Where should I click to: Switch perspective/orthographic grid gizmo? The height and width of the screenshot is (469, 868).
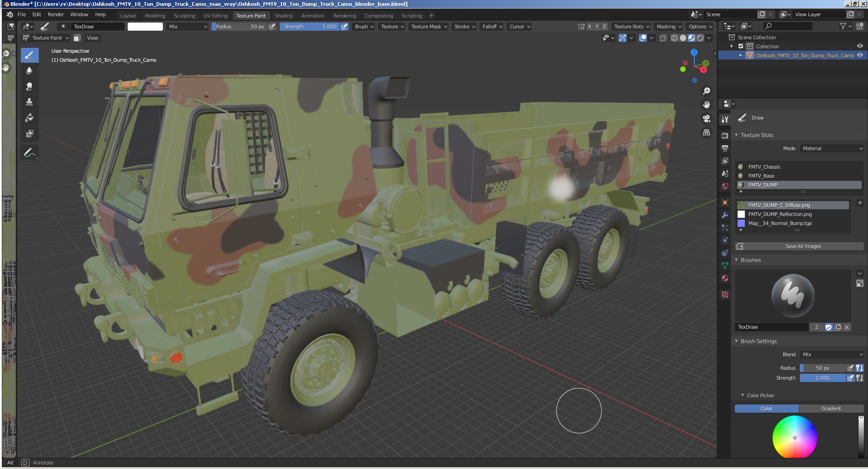click(x=706, y=133)
